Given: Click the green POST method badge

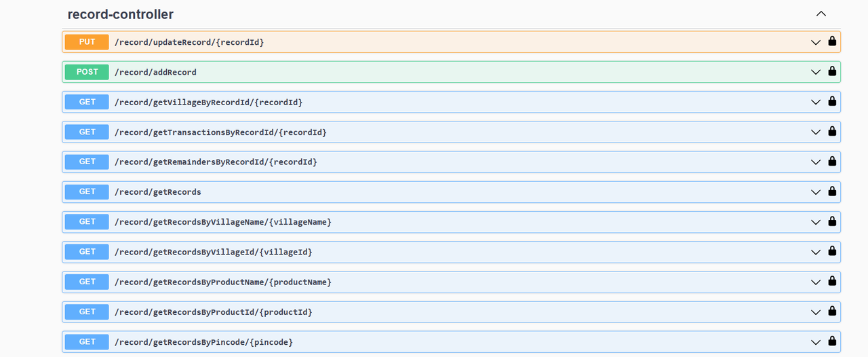Looking at the screenshot, I should [x=87, y=72].
